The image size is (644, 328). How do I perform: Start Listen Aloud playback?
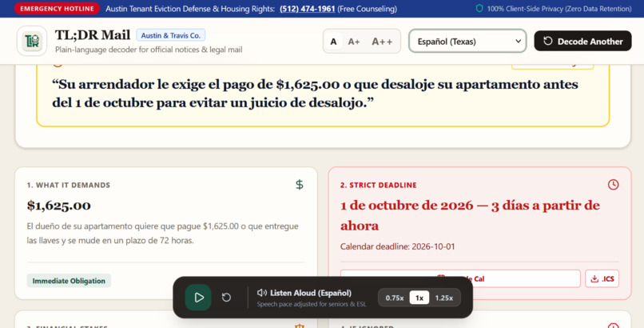pyautogui.click(x=198, y=297)
